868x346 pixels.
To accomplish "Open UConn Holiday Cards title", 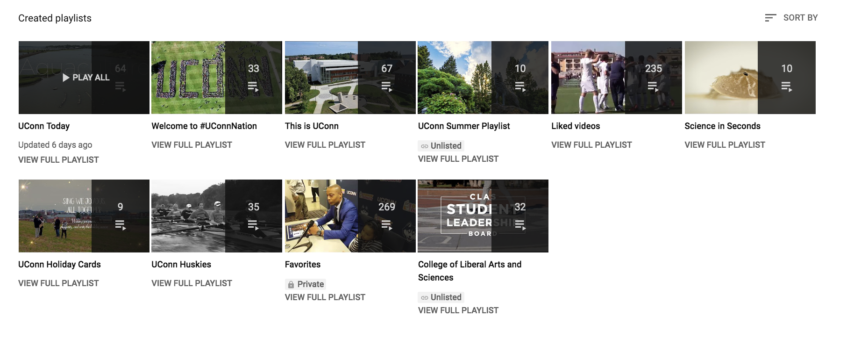I will click(59, 264).
